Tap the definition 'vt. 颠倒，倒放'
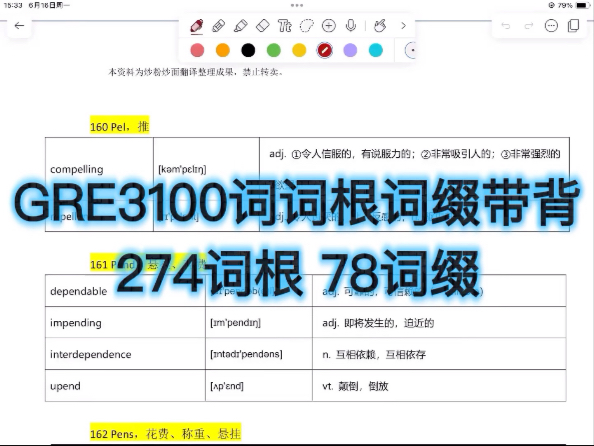Image resolution: width=594 pixels, height=446 pixels. pyautogui.click(x=355, y=386)
